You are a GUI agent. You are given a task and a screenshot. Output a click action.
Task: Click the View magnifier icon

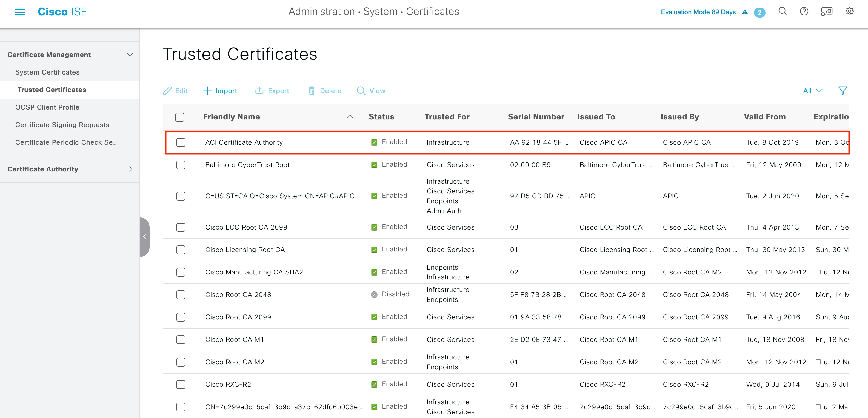[x=361, y=91]
